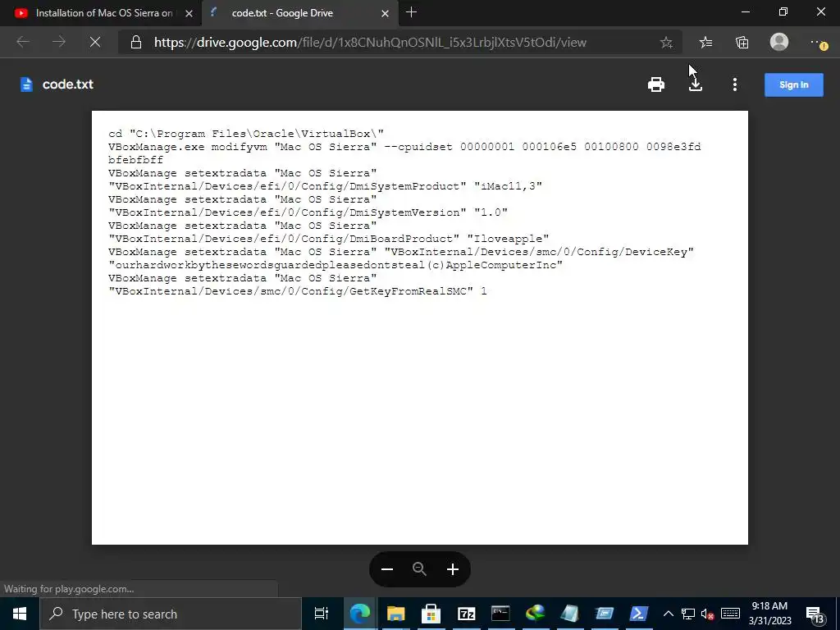840x630 pixels.
Task: Reset zoom with the magnifier icon
Action: (419, 569)
